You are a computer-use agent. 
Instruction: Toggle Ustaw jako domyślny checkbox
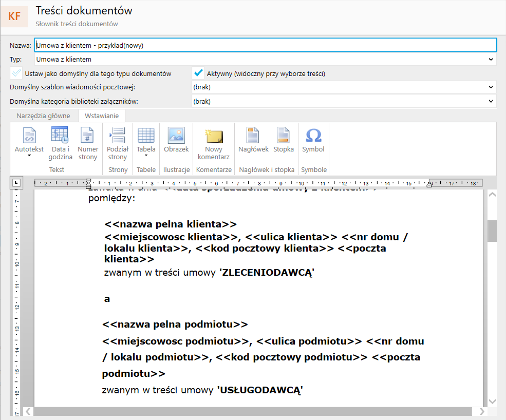[16, 73]
